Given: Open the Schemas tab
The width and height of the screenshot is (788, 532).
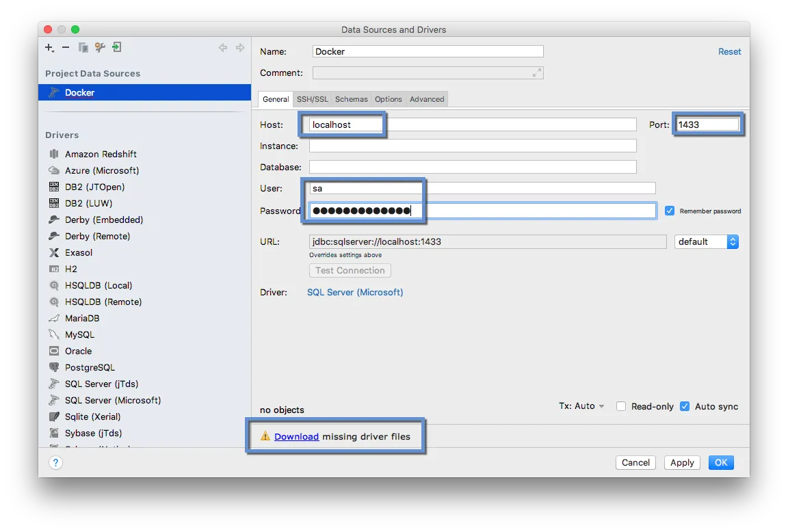Looking at the screenshot, I should (352, 99).
